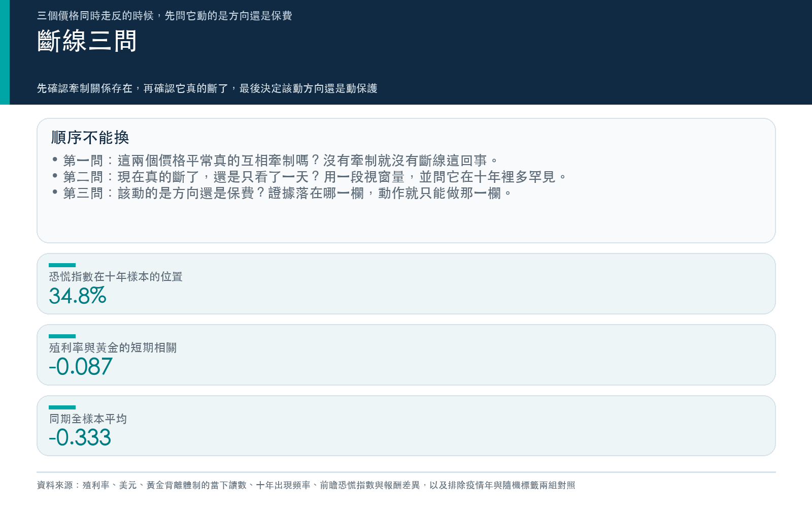The image size is (812, 508).
Task: Click the 資料來源 footnote line
Action: pyautogui.click(x=306, y=485)
